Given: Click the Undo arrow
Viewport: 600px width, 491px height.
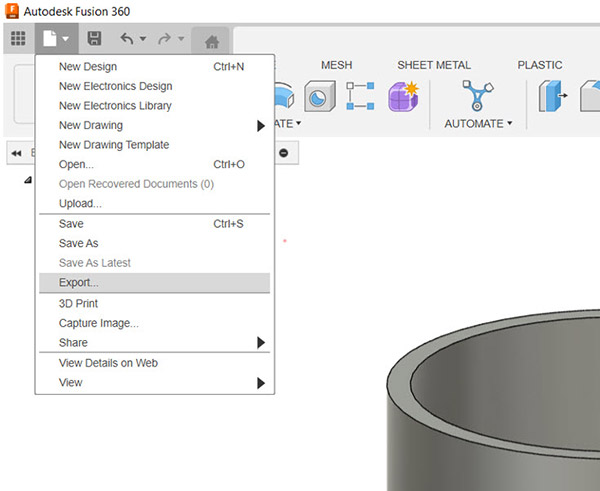Looking at the screenshot, I should click(126, 39).
